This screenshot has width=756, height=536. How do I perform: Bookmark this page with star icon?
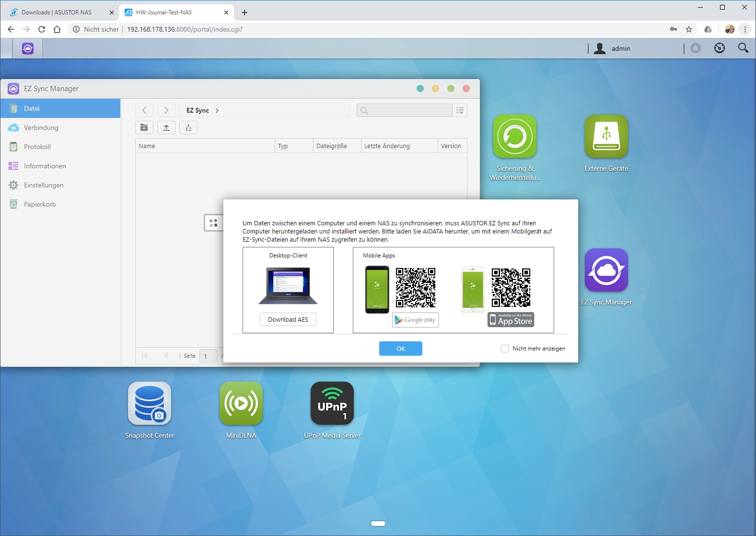pyautogui.click(x=689, y=29)
